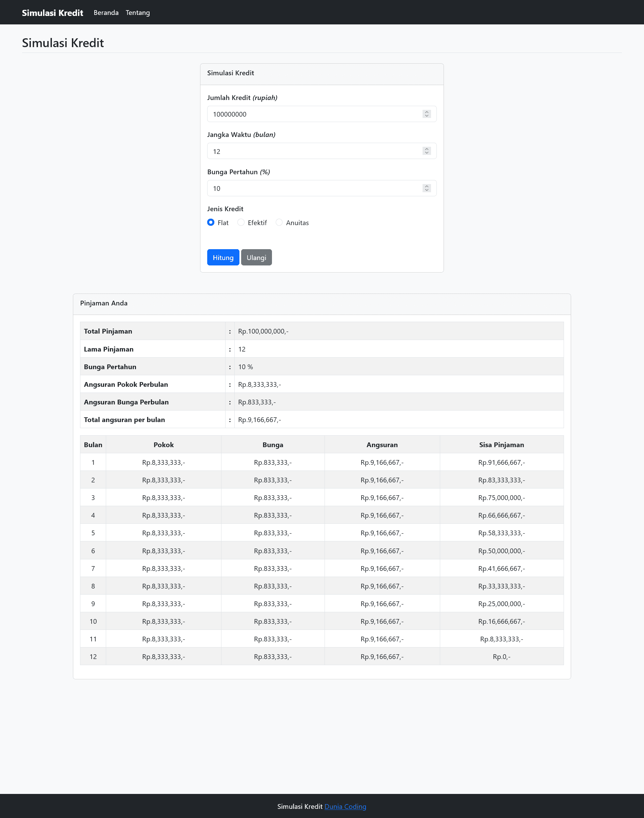644x818 pixels.
Task: Click the Bulan column header
Action: coord(93,445)
